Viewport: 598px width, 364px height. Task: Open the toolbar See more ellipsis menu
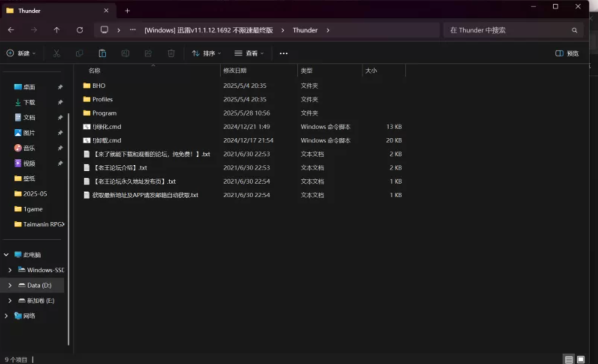[x=283, y=53]
